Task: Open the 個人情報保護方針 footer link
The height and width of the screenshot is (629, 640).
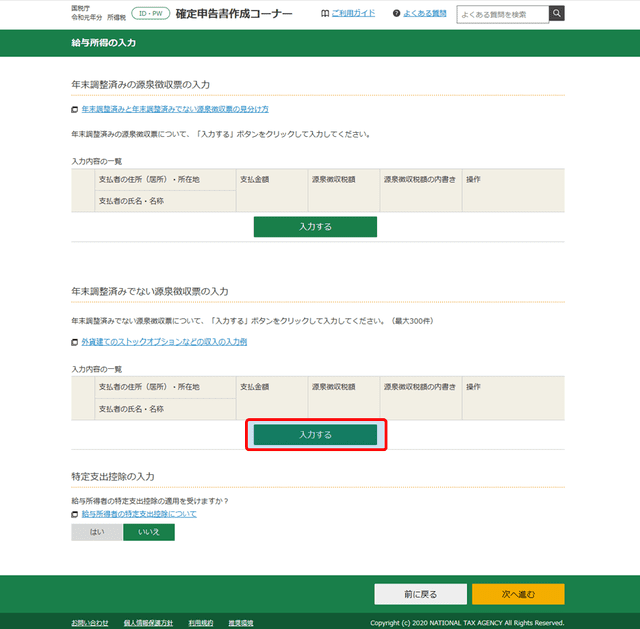Action: click(148, 623)
